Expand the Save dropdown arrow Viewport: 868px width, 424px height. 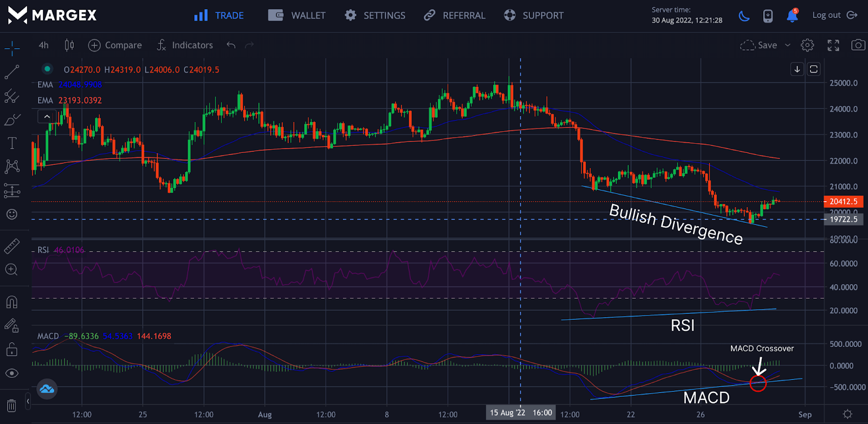[x=788, y=45]
